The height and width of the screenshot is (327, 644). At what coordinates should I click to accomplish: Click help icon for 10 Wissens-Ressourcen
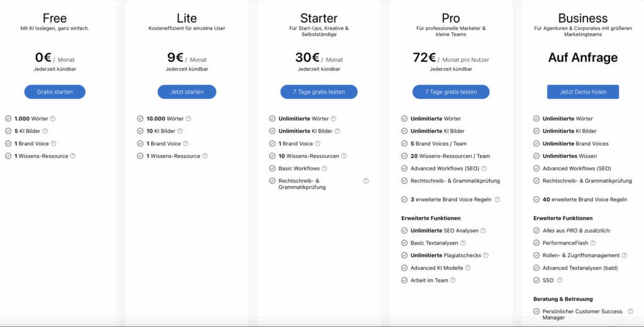344,156
